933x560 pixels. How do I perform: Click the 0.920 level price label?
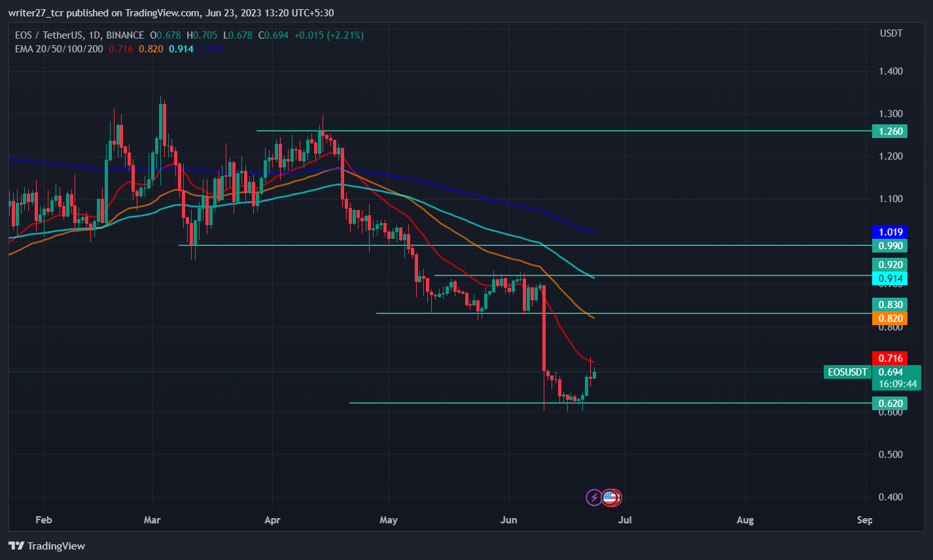point(890,265)
